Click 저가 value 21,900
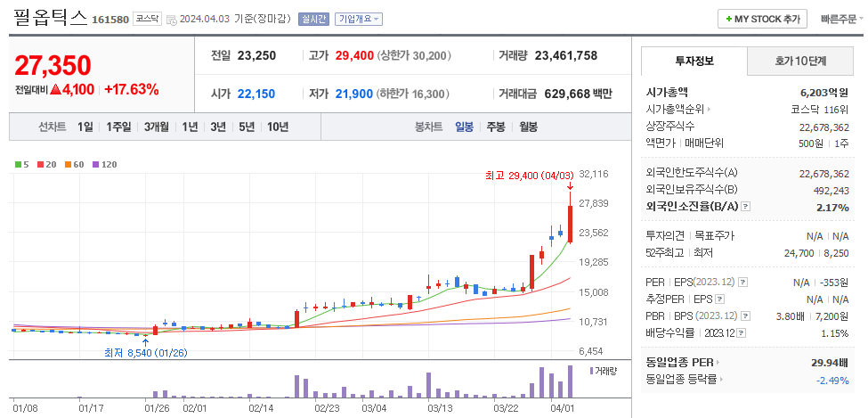This screenshot has height=418, width=868. [354, 94]
